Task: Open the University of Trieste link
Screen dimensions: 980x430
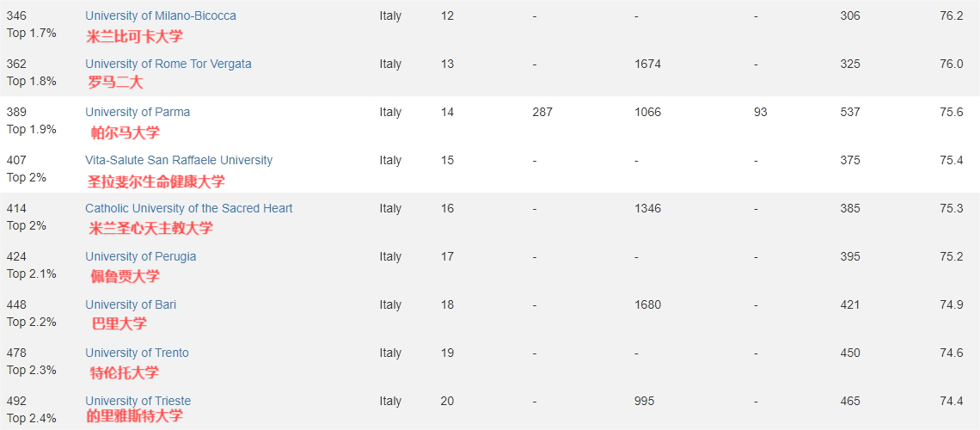Action: pos(138,401)
